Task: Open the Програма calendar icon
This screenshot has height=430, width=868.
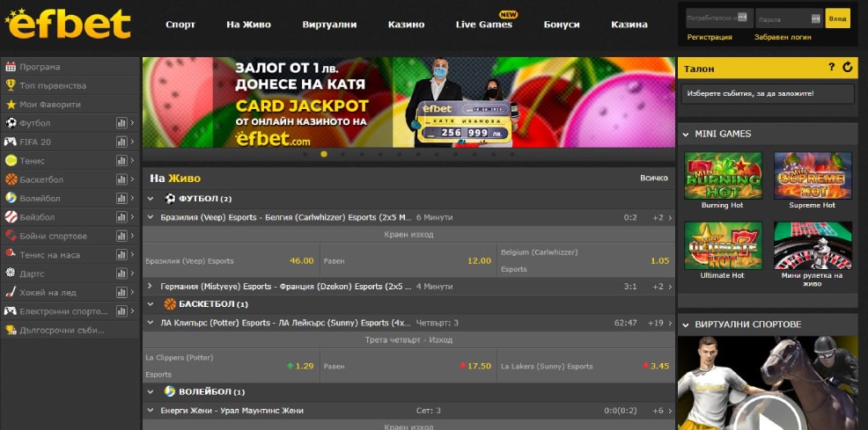Action: [11, 67]
